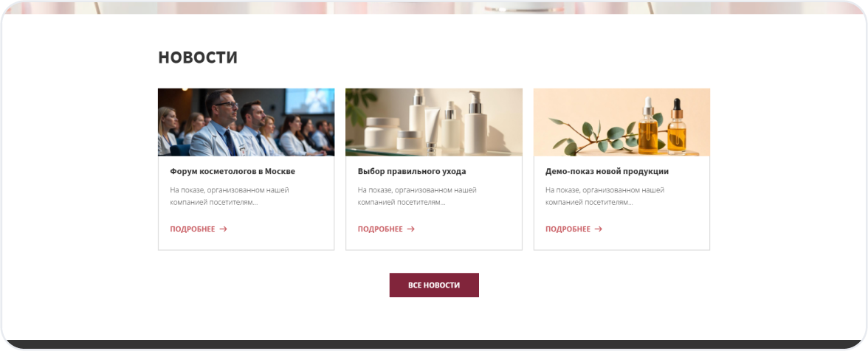The image size is (868, 351).
Task: Open the Демо-показ новой продукции headline
Action: [607, 171]
